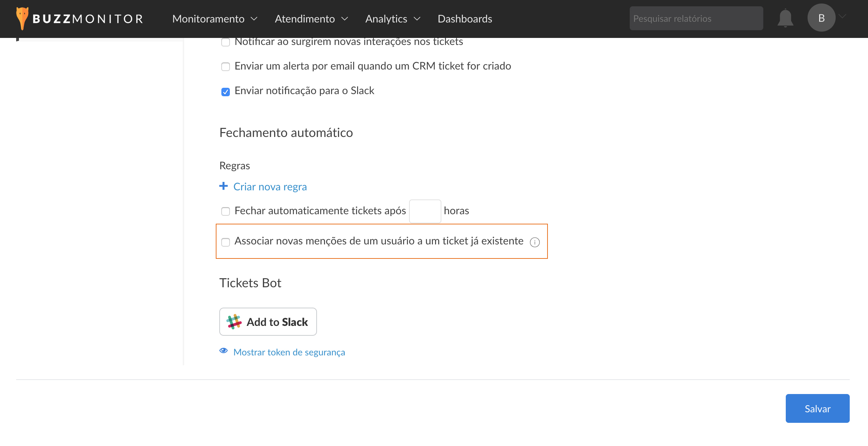Open the notifications bell icon

785,18
